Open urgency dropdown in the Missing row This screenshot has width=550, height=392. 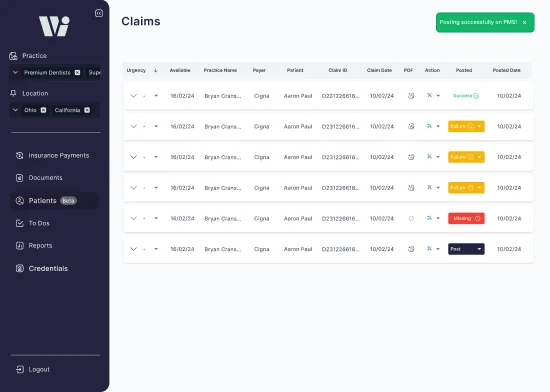tap(156, 218)
